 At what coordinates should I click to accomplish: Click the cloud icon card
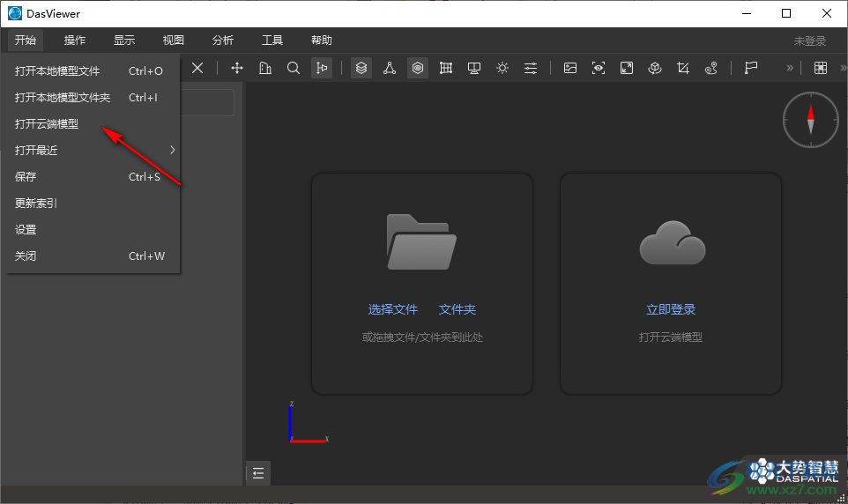[673, 243]
